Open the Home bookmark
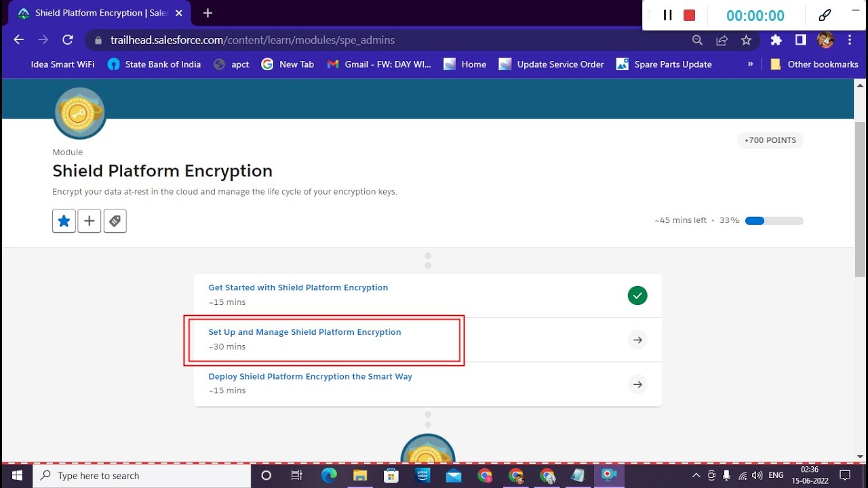This screenshot has height=488, width=868. (465, 64)
